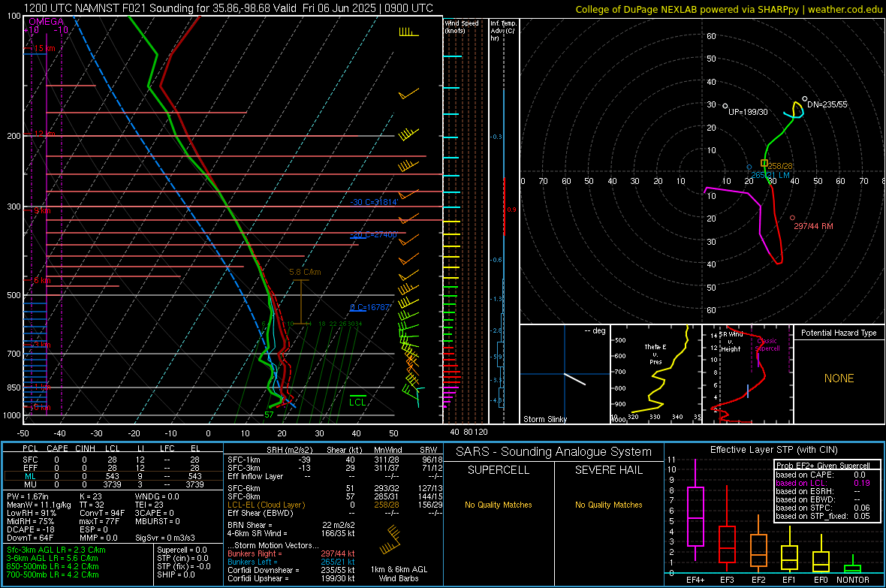Viewport: 886px width, 588px height.
Task: Click the Storm Slinky white line marker
Action: (x=574, y=378)
